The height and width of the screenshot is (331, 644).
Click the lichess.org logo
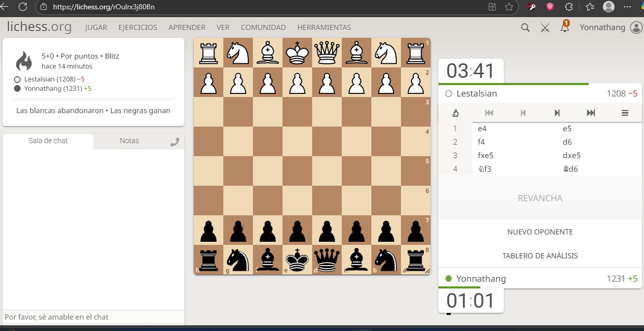(x=39, y=27)
